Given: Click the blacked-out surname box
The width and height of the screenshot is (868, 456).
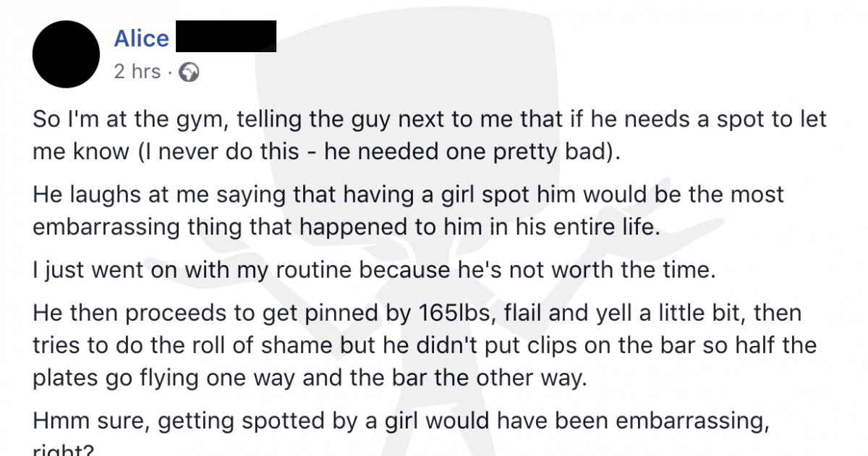Looking at the screenshot, I should tap(226, 36).
